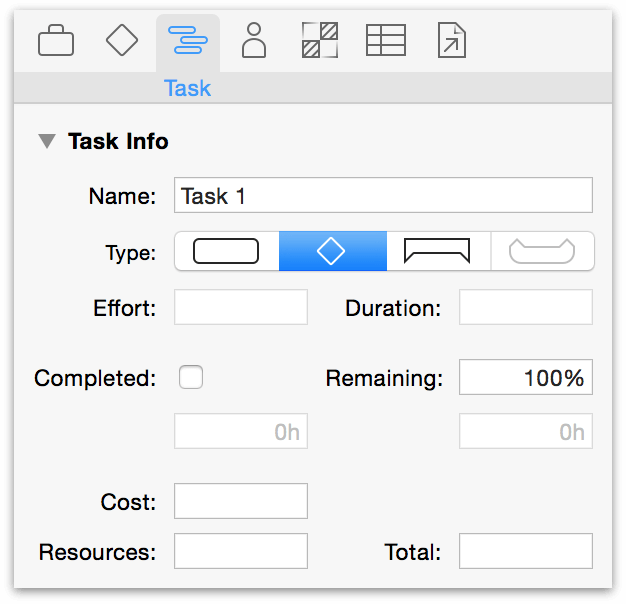Click the Cost input field
Viewport: 626px width, 604px height.
pos(241,501)
